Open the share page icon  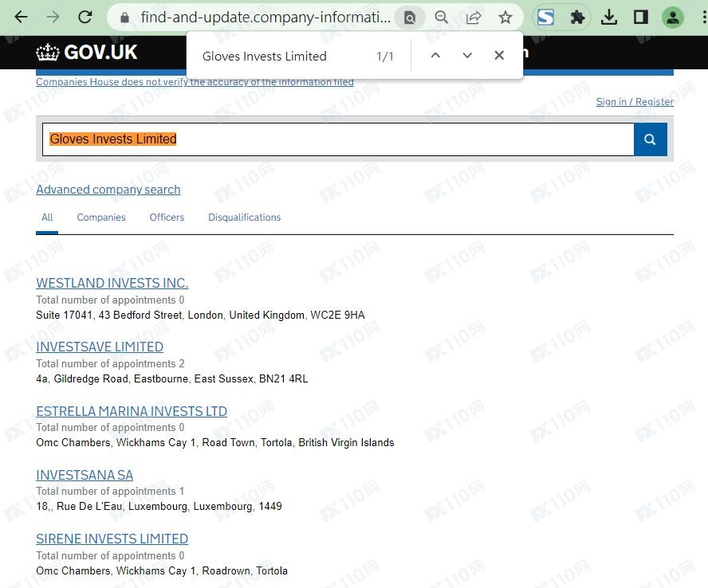coord(474,17)
